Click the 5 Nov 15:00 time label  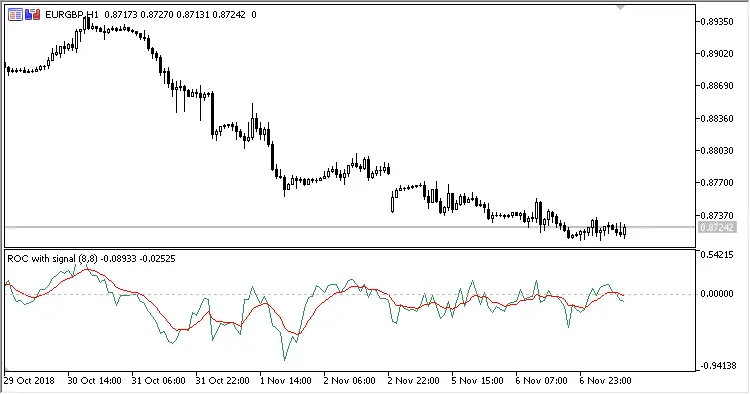(477, 381)
